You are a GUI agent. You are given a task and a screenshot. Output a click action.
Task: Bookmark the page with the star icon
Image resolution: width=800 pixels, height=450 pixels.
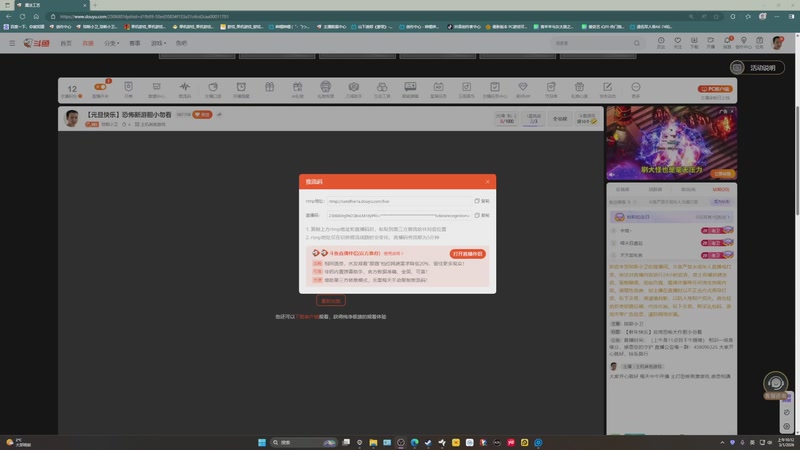[x=716, y=16]
